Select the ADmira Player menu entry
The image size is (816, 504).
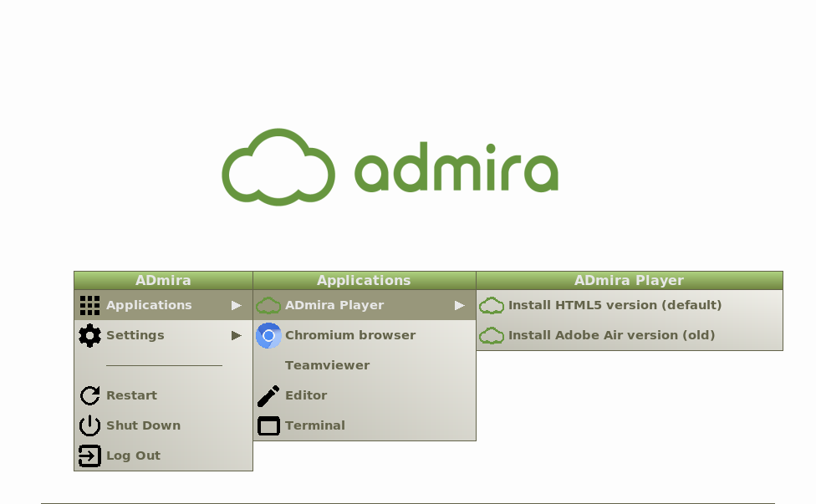click(x=365, y=305)
